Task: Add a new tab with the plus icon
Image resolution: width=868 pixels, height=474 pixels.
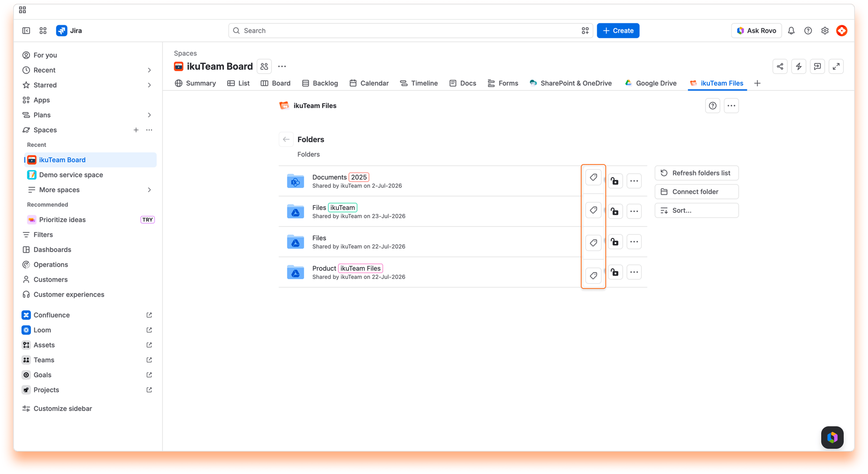Action: tap(758, 83)
